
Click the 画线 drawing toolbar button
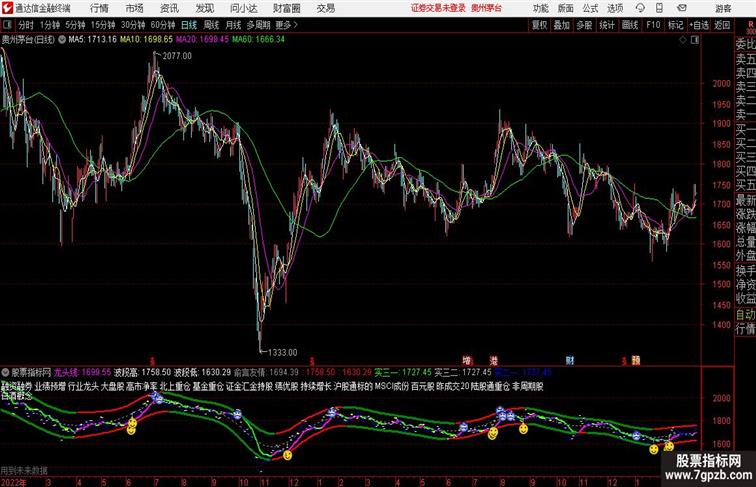pos(630,25)
